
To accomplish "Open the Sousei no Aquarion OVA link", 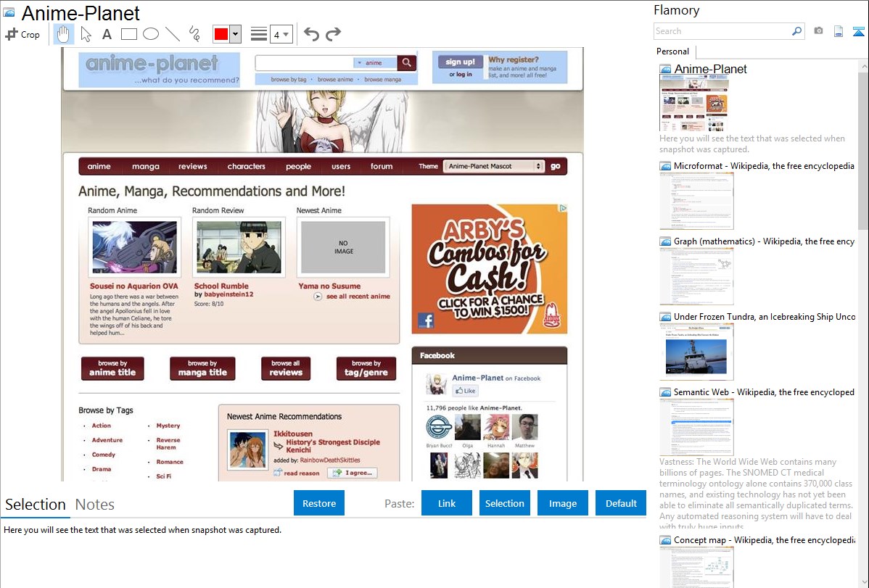I will 134,286.
